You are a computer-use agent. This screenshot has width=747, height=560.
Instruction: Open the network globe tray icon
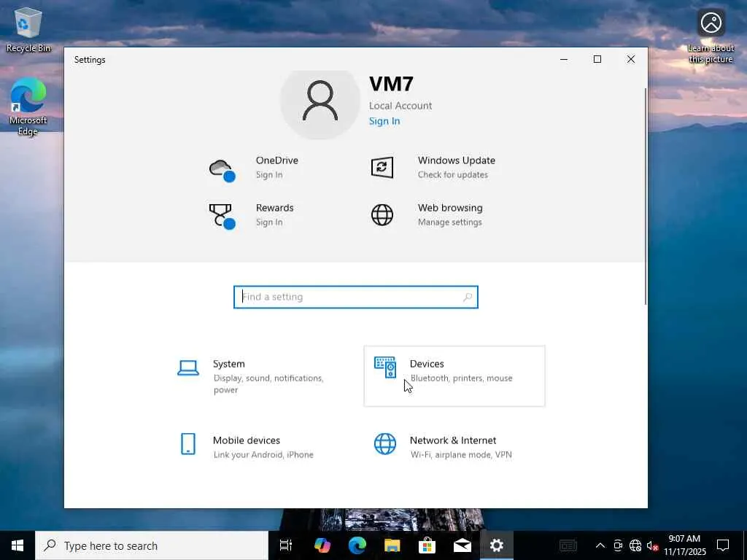tap(635, 545)
